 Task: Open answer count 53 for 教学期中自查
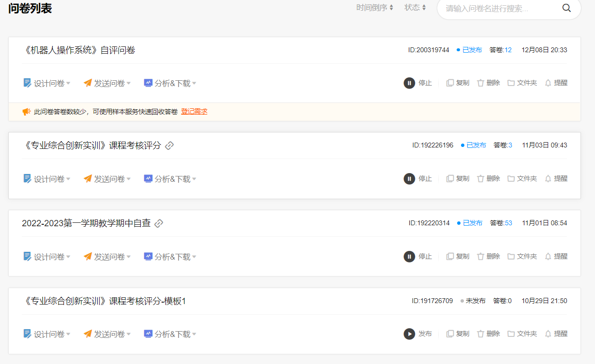pos(508,223)
